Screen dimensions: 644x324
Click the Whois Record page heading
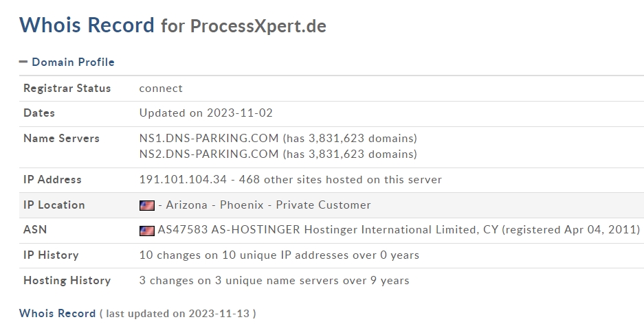[87, 25]
